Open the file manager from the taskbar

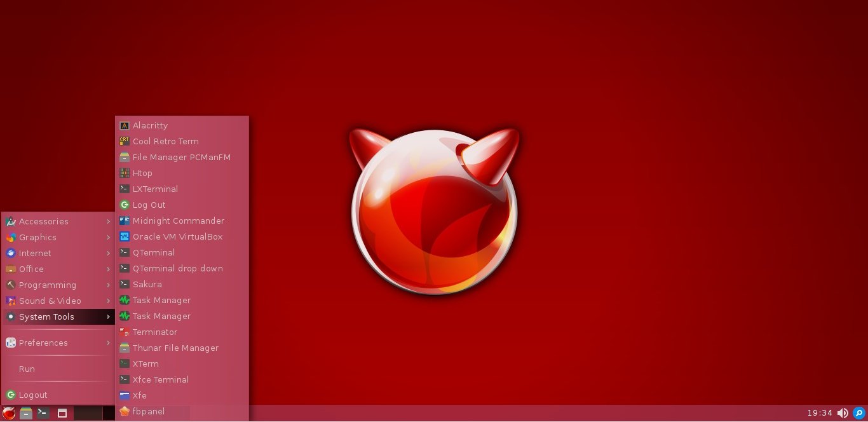tap(26, 413)
